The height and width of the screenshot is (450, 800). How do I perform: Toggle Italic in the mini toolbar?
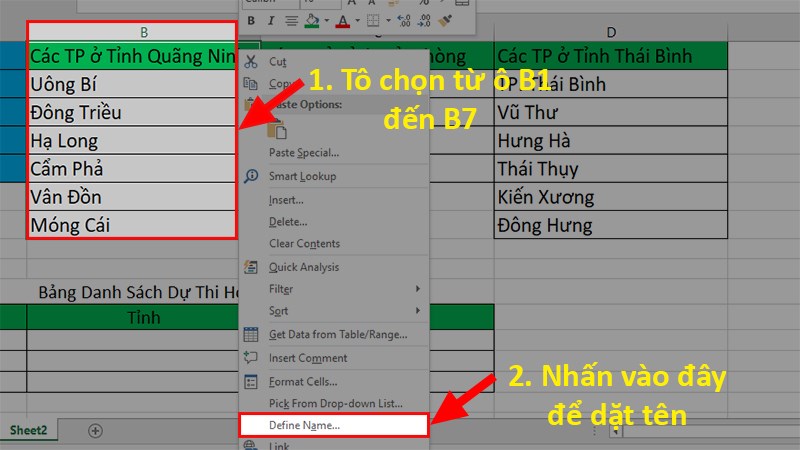pos(271,21)
